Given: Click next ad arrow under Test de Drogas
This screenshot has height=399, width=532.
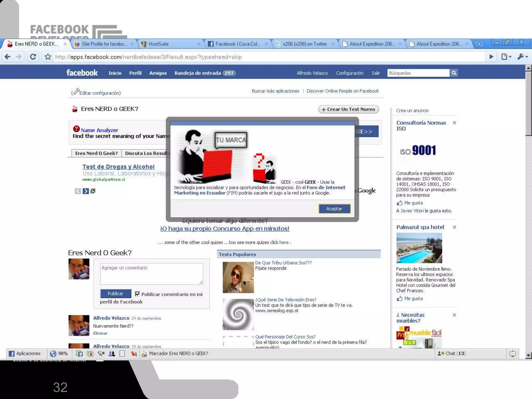Looking at the screenshot, I should point(86,191).
